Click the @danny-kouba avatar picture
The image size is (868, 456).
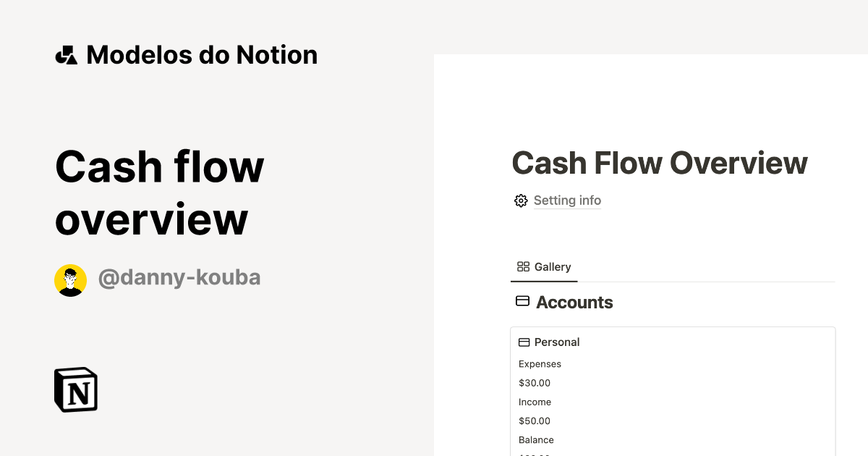click(x=70, y=279)
